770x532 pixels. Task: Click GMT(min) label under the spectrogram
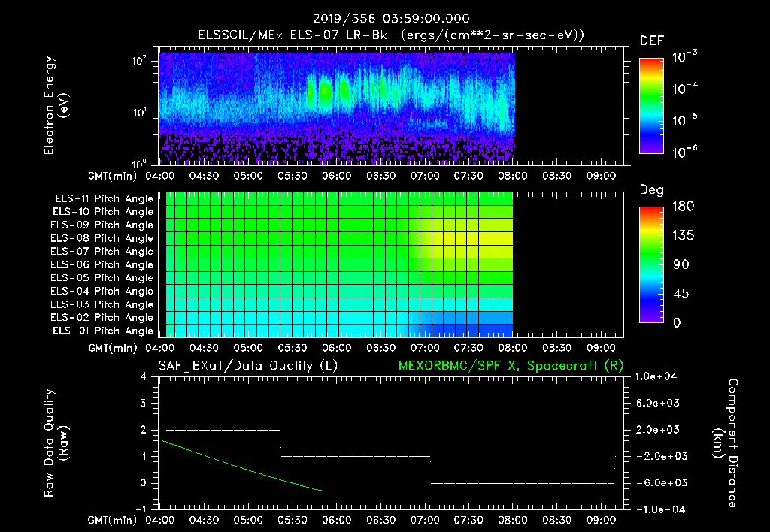pyautogui.click(x=113, y=176)
